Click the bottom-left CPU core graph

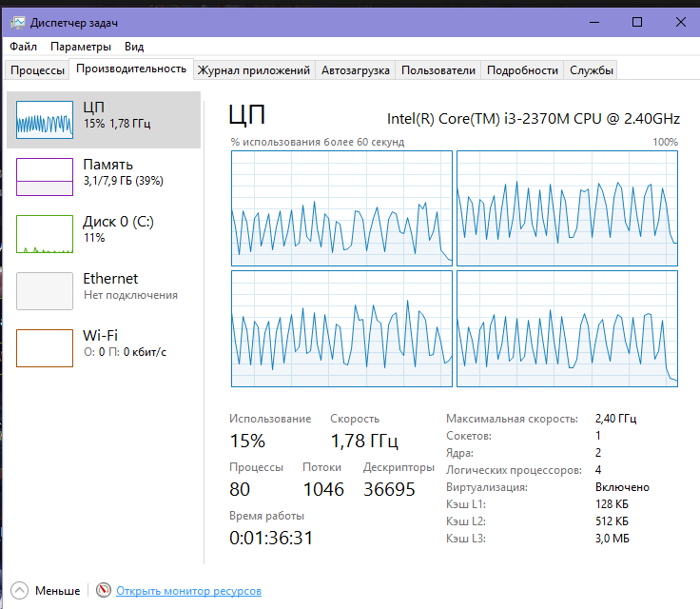tap(341, 328)
